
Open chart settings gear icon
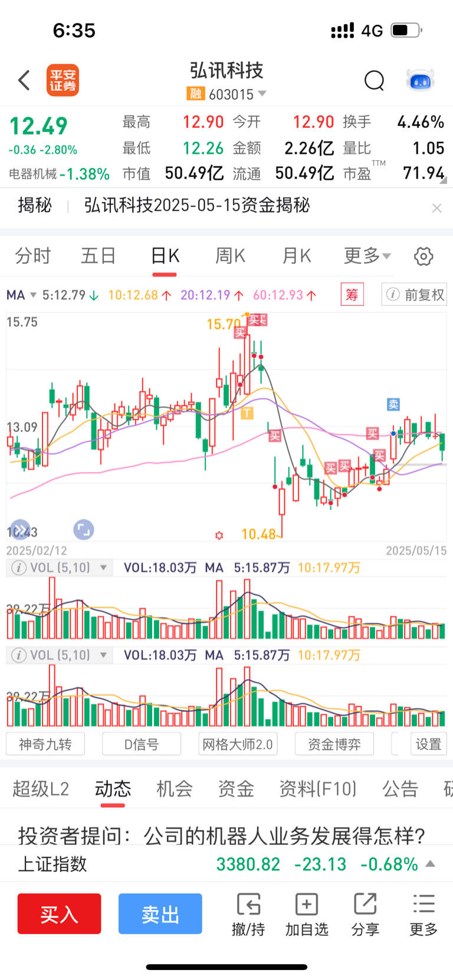point(424,256)
